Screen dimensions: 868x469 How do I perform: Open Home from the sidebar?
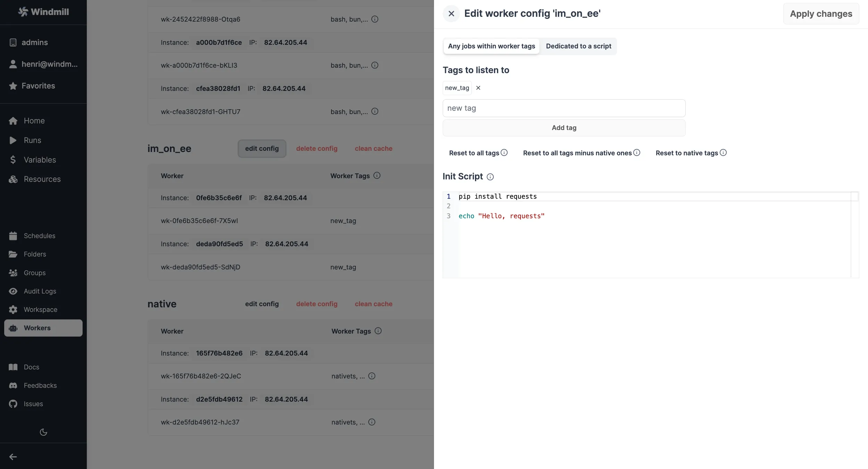tap(34, 120)
